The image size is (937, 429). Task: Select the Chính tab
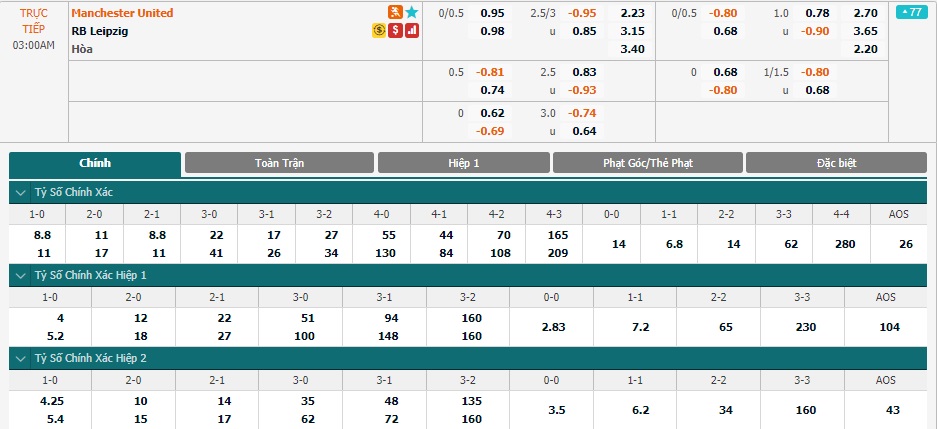click(x=95, y=164)
